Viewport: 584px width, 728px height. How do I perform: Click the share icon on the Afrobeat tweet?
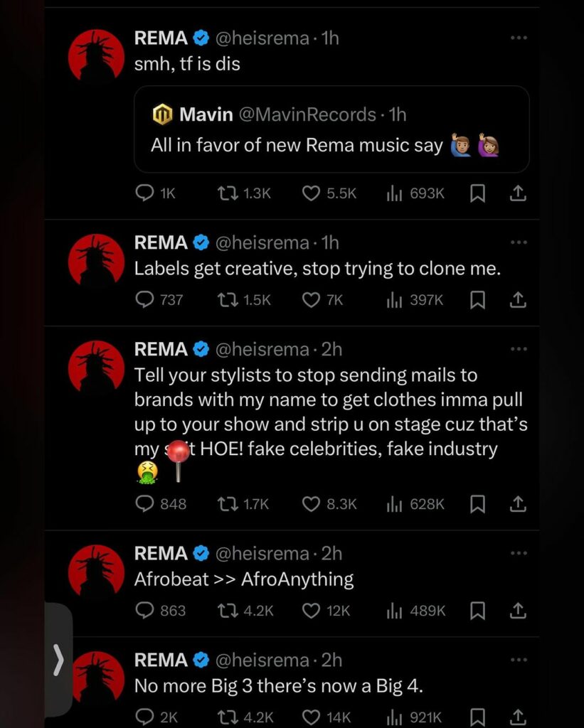[x=518, y=610]
